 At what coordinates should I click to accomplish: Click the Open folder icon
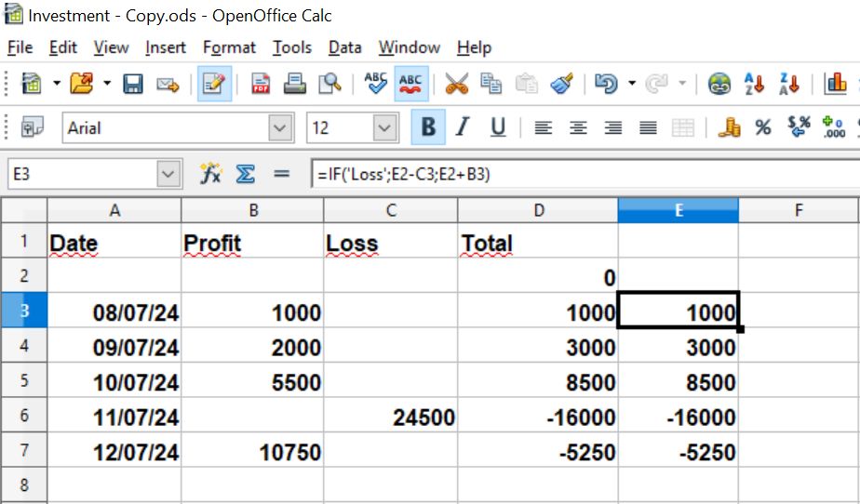[82, 84]
